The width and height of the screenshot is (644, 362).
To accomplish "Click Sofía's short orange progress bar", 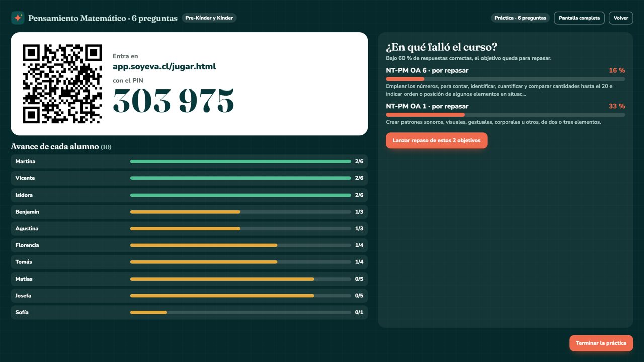I will 148,312.
